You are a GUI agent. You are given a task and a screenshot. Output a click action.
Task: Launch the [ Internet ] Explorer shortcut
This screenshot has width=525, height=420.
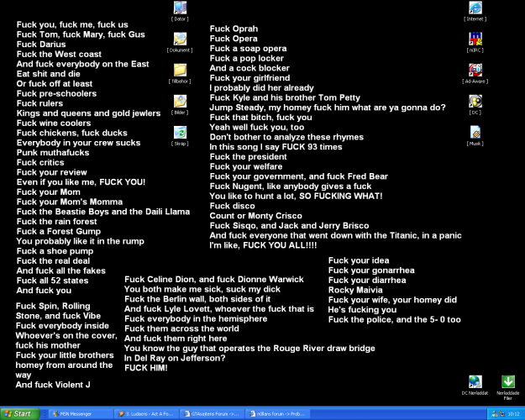[475, 12]
